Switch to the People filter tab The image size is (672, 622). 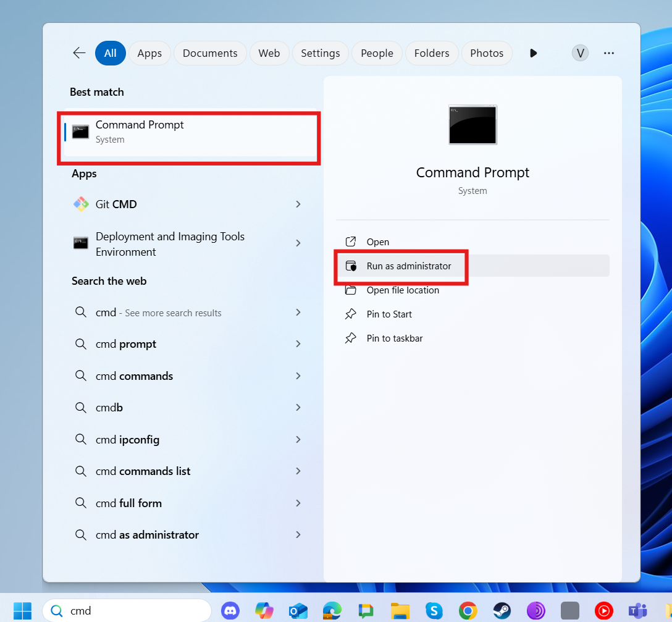(377, 53)
